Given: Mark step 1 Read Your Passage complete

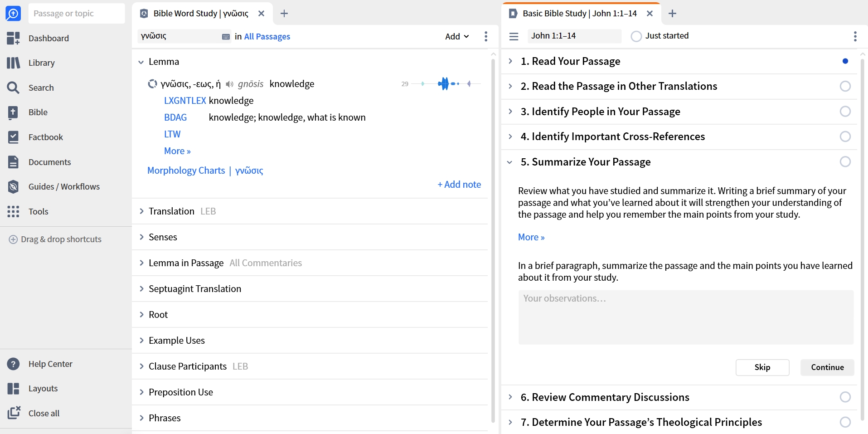Looking at the screenshot, I should click(x=845, y=61).
